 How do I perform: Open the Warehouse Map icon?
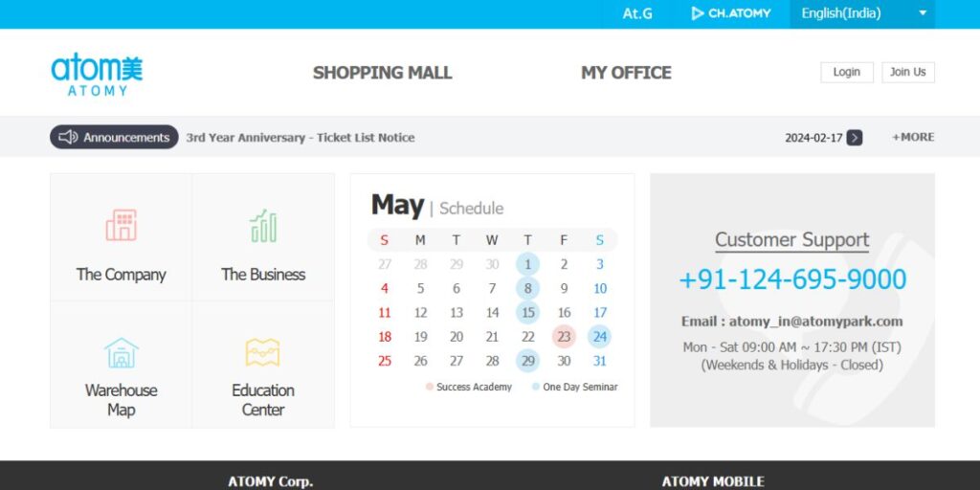pyautogui.click(x=122, y=353)
